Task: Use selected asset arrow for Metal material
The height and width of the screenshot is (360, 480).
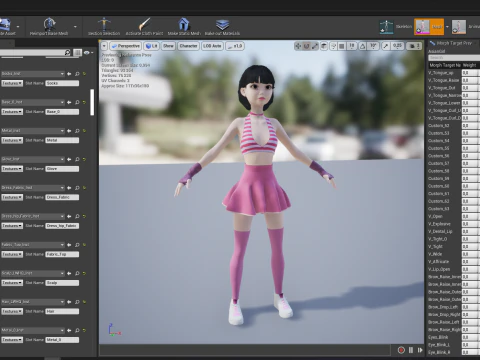Action: pos(69,131)
